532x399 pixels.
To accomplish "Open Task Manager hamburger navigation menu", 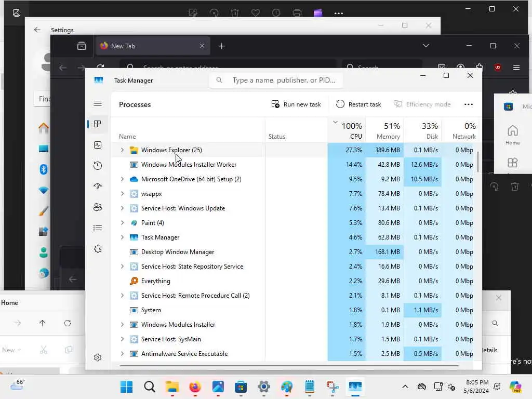I will click(x=98, y=103).
